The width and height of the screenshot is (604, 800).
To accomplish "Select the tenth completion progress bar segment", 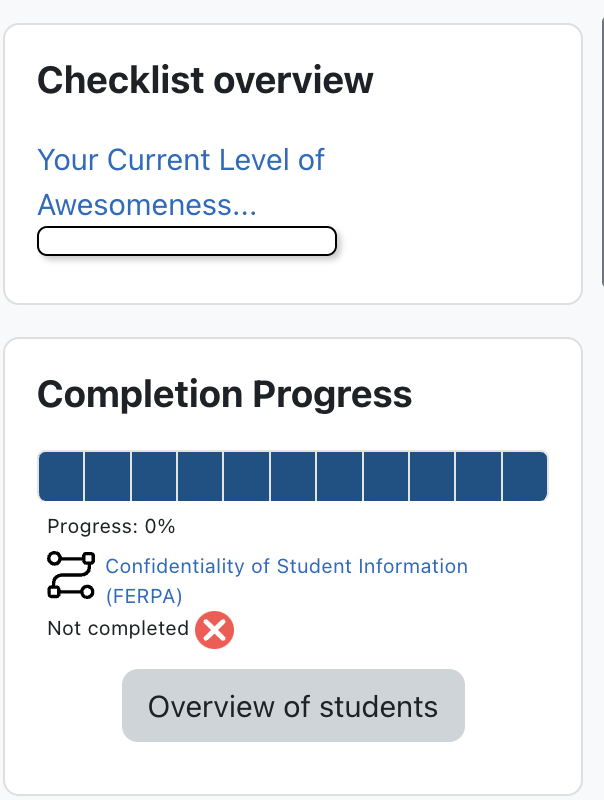I will coord(478,476).
